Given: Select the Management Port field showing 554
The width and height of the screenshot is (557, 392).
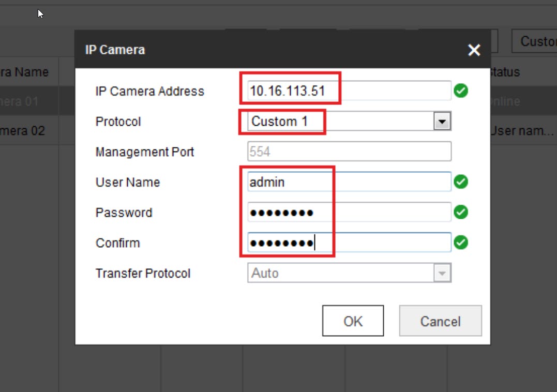Looking at the screenshot, I should tap(349, 152).
